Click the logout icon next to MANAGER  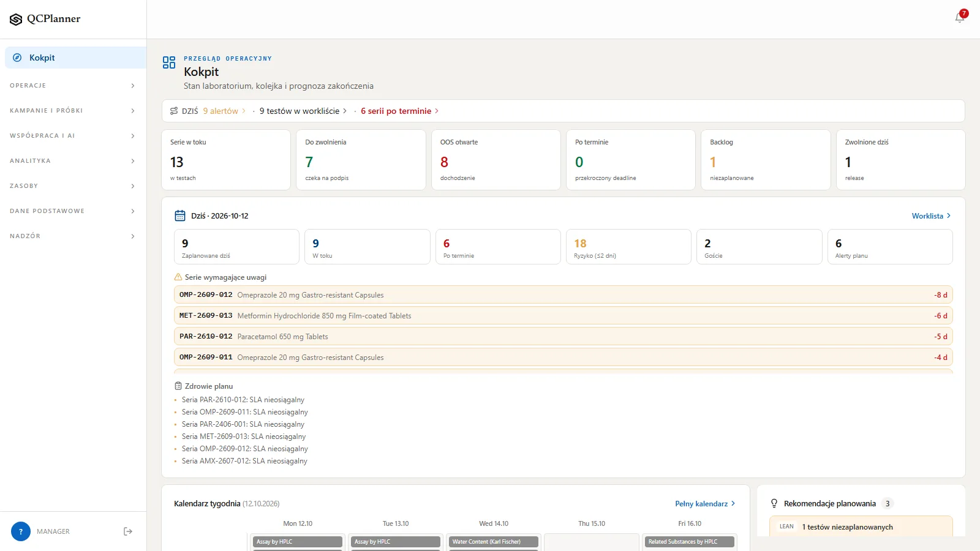[128, 531]
